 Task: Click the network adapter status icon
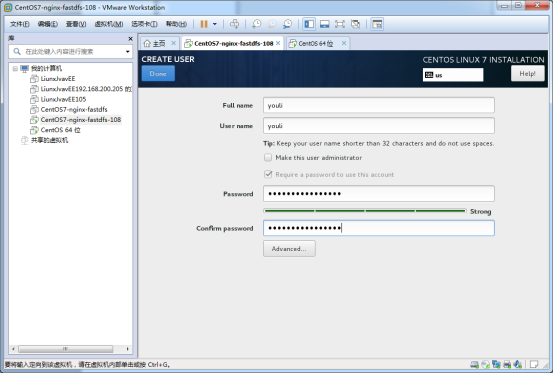496,365
